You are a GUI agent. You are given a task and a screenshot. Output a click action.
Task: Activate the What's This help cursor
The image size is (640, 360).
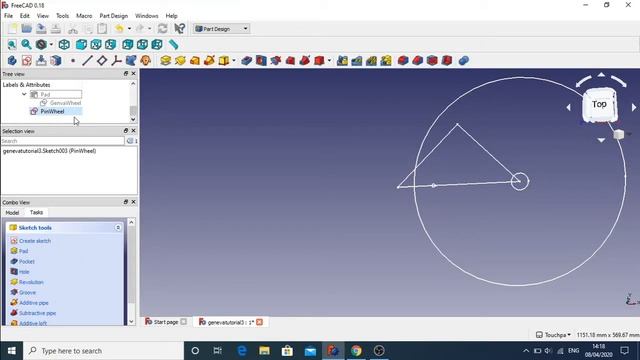tap(179, 29)
